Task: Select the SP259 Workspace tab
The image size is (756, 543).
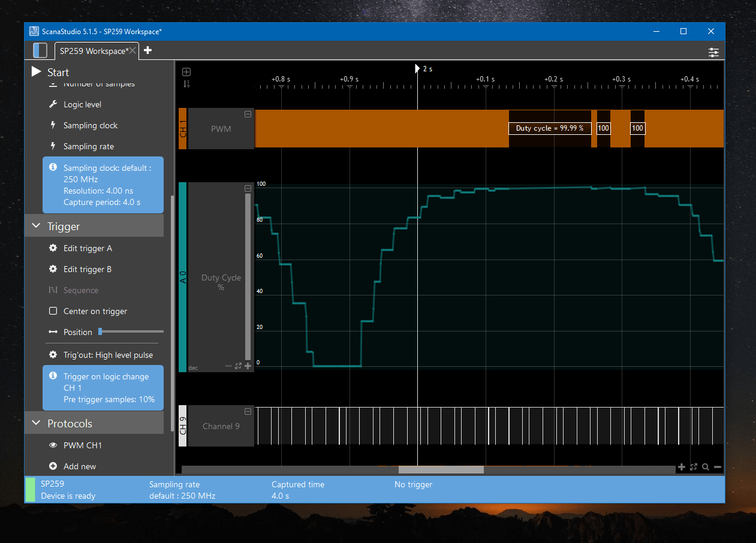Action: 93,51
